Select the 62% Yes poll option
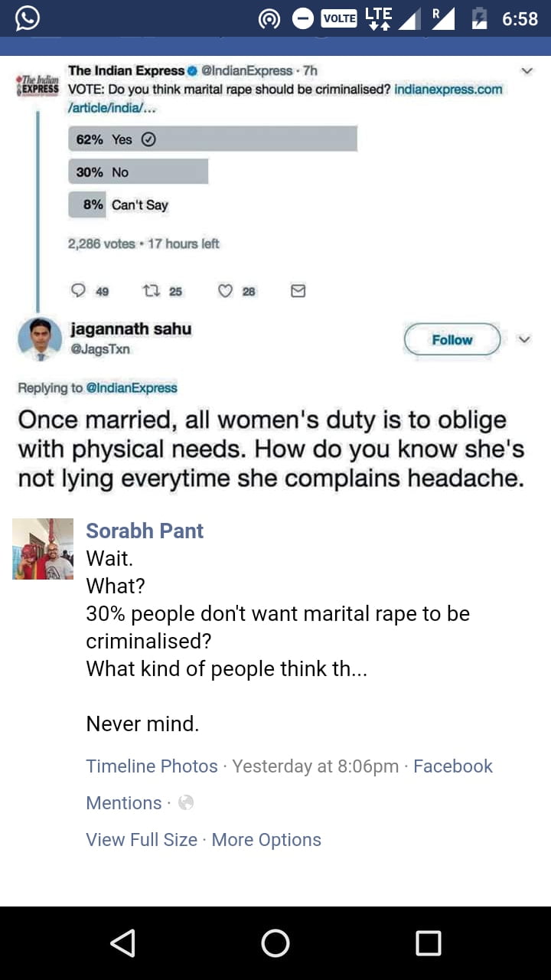 tap(213, 139)
